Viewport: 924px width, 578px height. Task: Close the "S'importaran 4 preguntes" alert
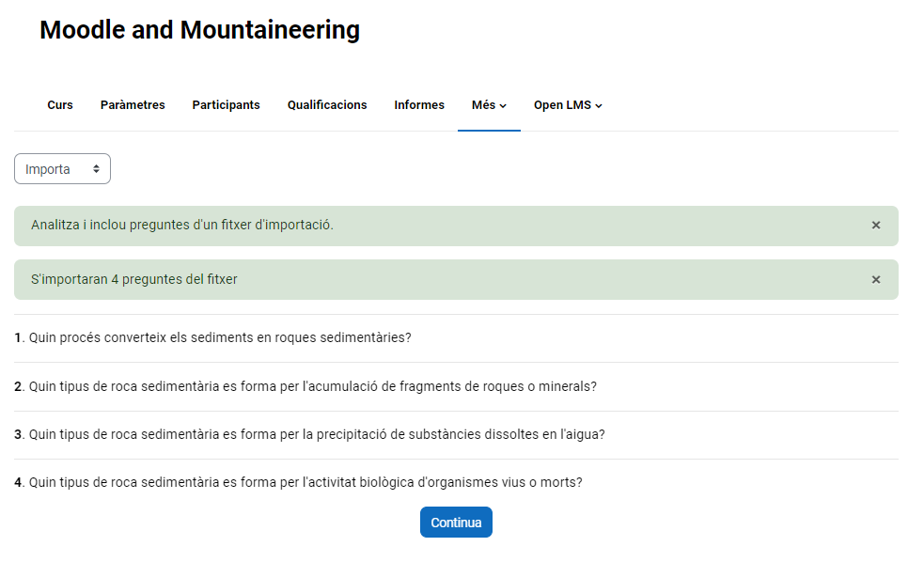[x=876, y=280]
